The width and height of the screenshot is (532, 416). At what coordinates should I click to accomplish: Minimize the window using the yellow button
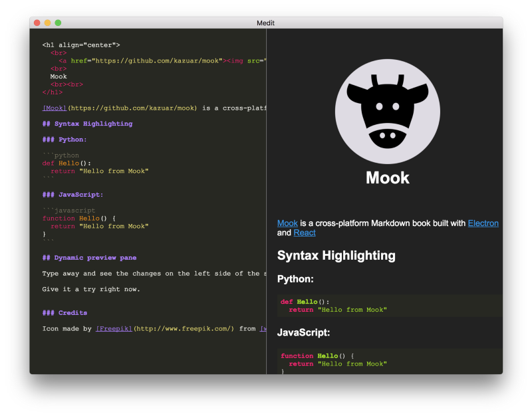47,23
